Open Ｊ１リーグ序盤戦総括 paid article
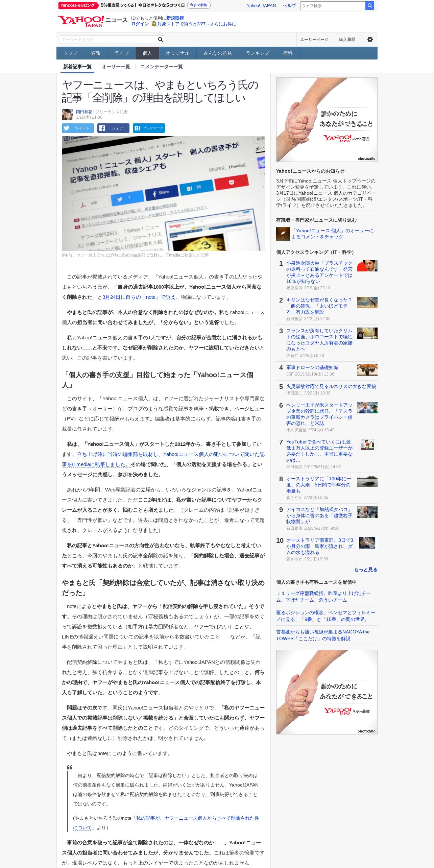434x868 pixels. (324, 597)
